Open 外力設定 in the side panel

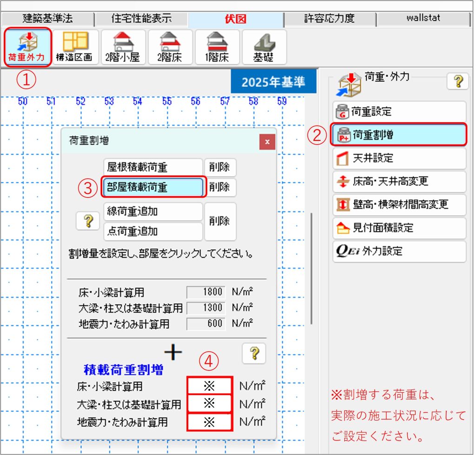point(399,251)
